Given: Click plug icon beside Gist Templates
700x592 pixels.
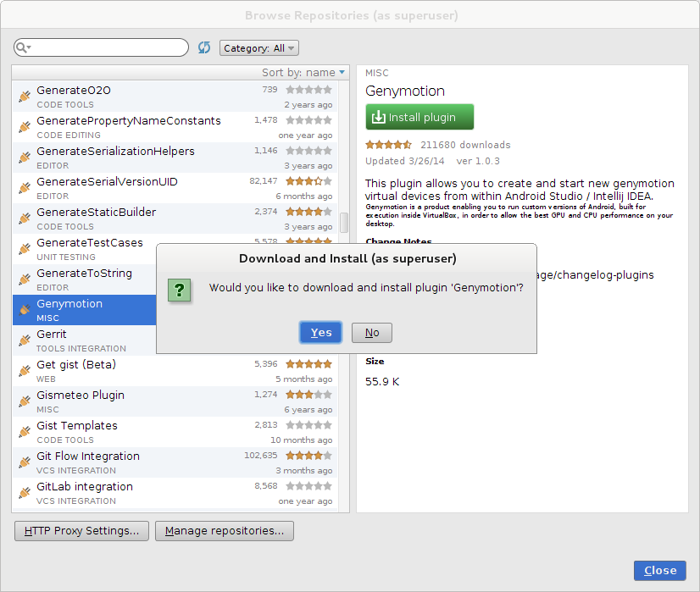Looking at the screenshot, I should tap(25, 432).
